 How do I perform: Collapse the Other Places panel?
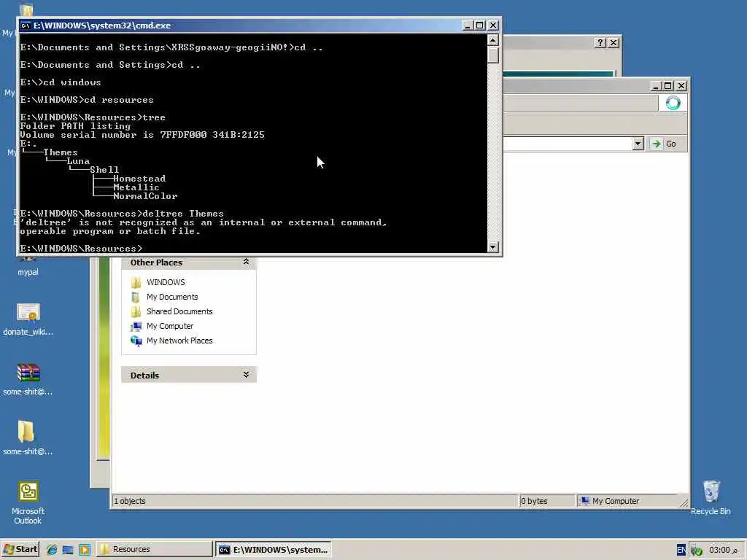246,262
